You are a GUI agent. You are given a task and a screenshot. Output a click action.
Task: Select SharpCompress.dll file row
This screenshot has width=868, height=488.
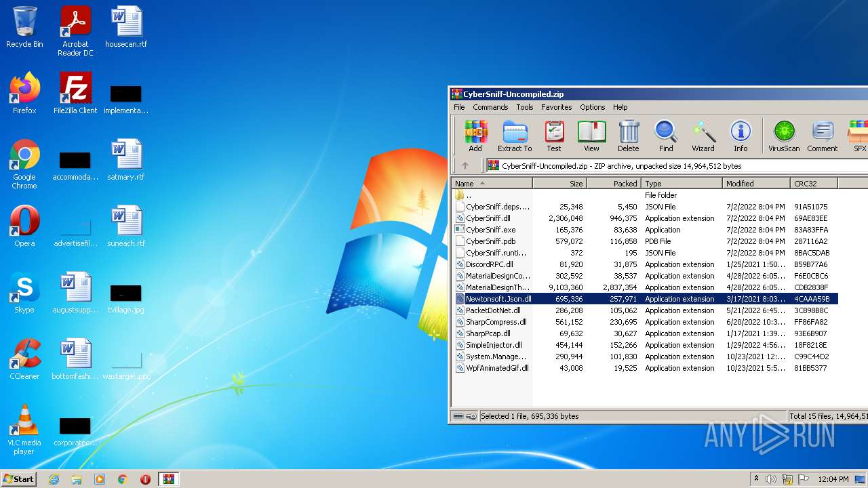[646, 322]
